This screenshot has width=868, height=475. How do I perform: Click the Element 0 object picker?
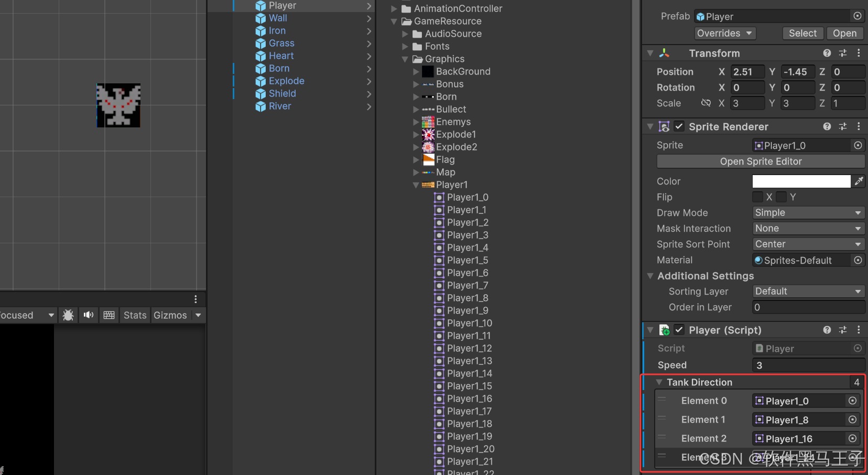tap(853, 401)
